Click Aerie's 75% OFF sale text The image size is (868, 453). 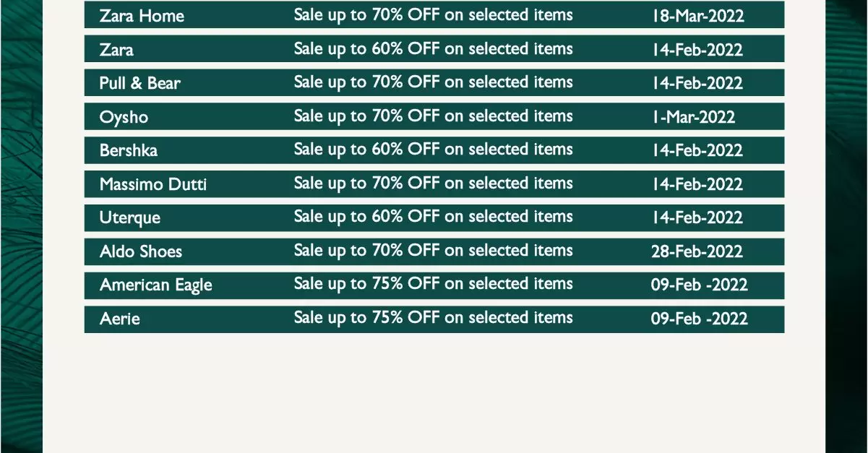pyautogui.click(x=434, y=318)
